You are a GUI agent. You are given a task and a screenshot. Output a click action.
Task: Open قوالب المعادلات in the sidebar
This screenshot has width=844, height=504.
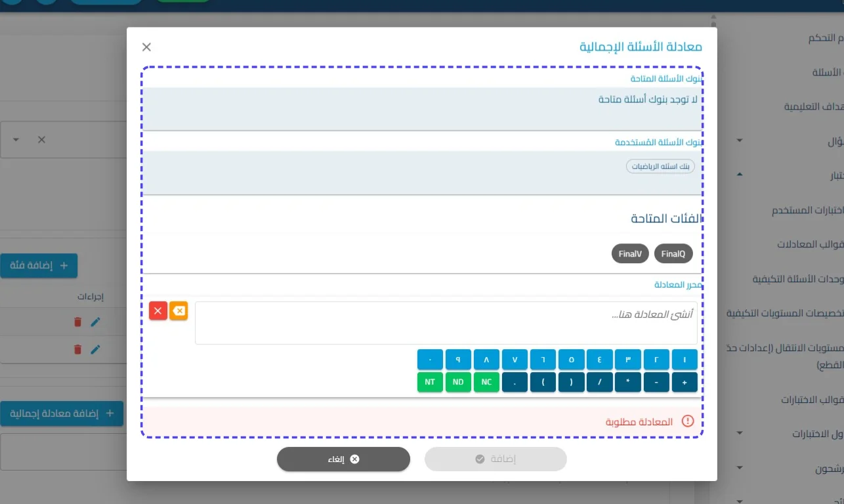pos(810,244)
